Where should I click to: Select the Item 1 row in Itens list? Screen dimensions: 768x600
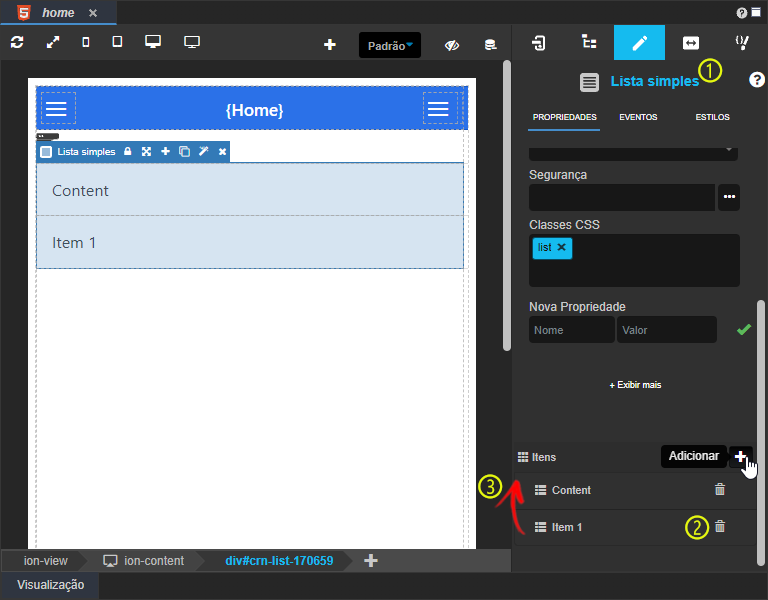tap(634, 528)
